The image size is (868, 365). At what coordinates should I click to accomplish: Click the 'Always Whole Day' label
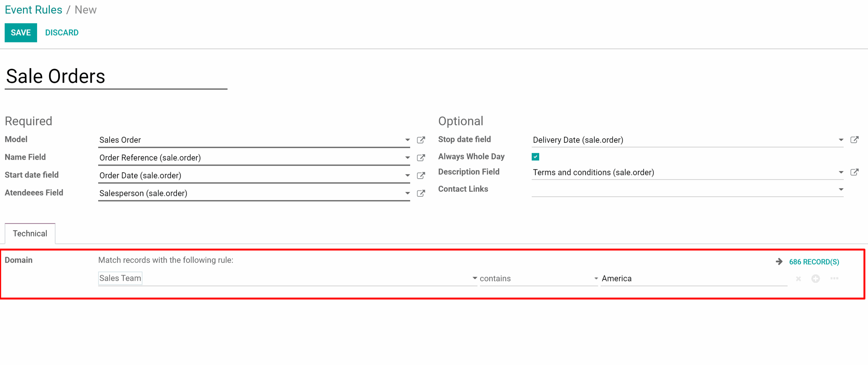pos(471,157)
